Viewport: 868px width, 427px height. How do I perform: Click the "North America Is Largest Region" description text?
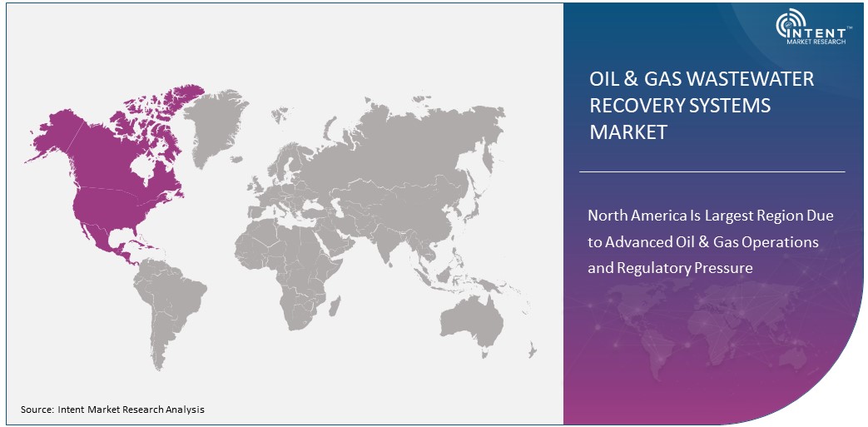click(x=710, y=242)
